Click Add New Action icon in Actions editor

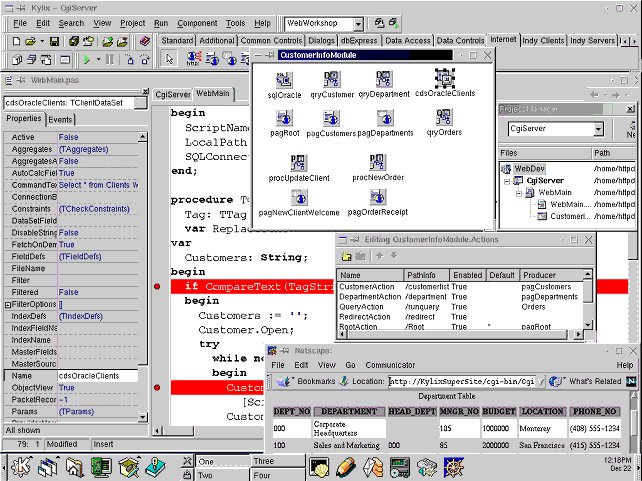(346, 256)
